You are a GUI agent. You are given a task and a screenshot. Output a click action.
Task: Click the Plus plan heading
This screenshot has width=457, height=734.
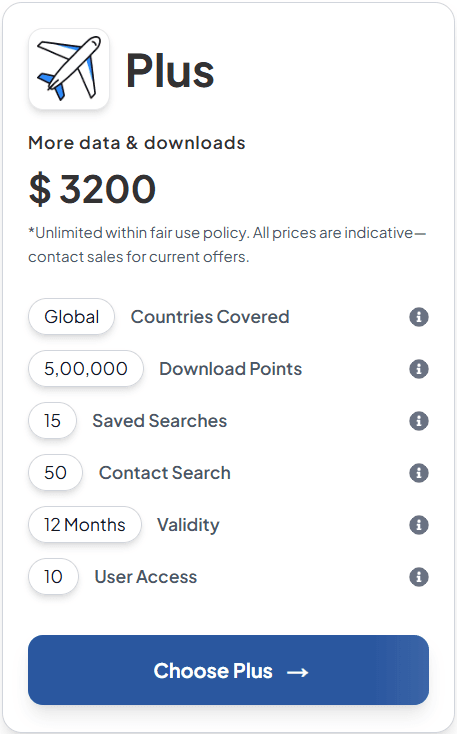click(170, 71)
